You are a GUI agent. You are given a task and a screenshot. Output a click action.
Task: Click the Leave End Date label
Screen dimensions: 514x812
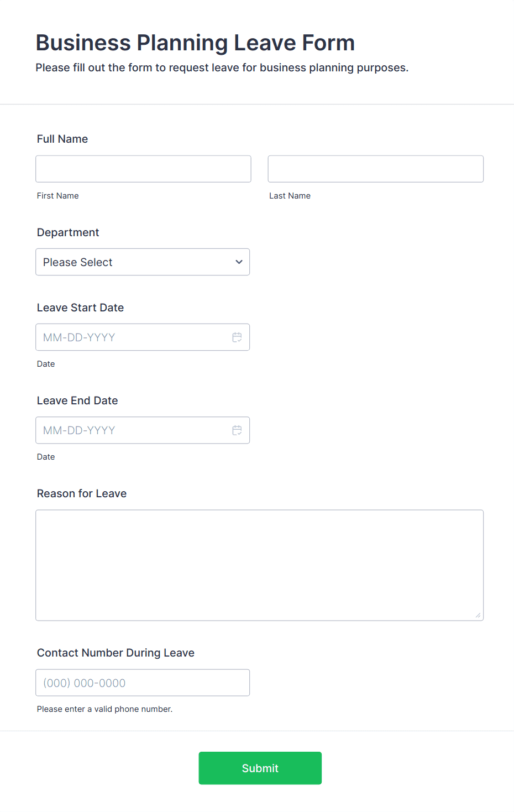click(x=77, y=400)
